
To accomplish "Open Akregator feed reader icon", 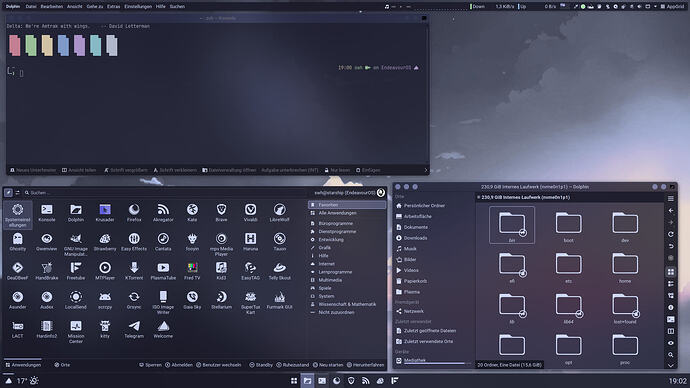I will (x=163, y=212).
